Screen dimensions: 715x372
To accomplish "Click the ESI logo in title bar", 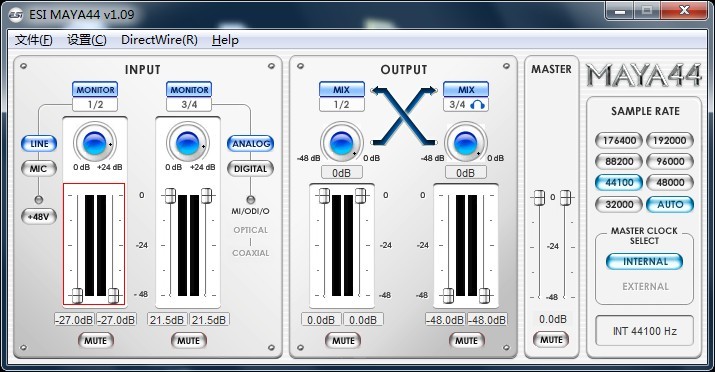I will (16, 15).
